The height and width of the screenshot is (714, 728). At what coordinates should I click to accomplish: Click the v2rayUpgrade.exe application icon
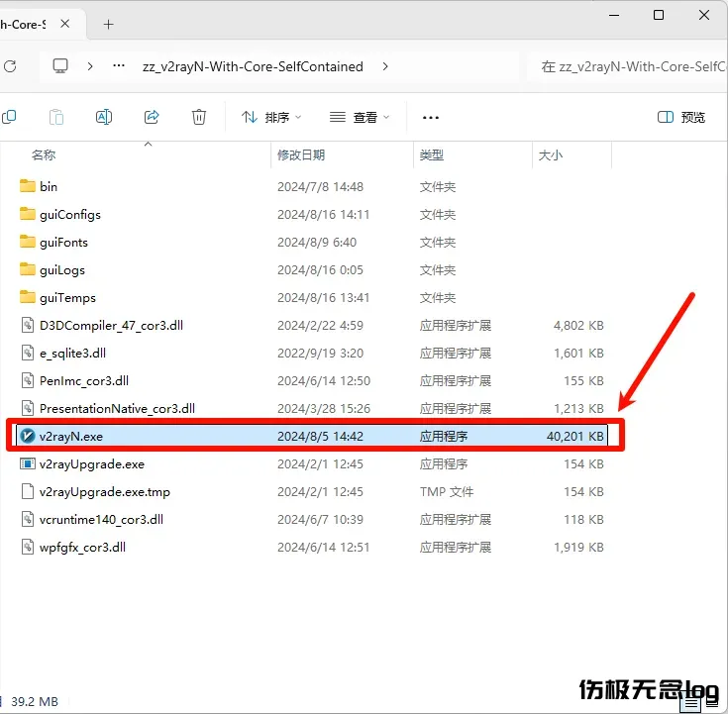[28, 463]
